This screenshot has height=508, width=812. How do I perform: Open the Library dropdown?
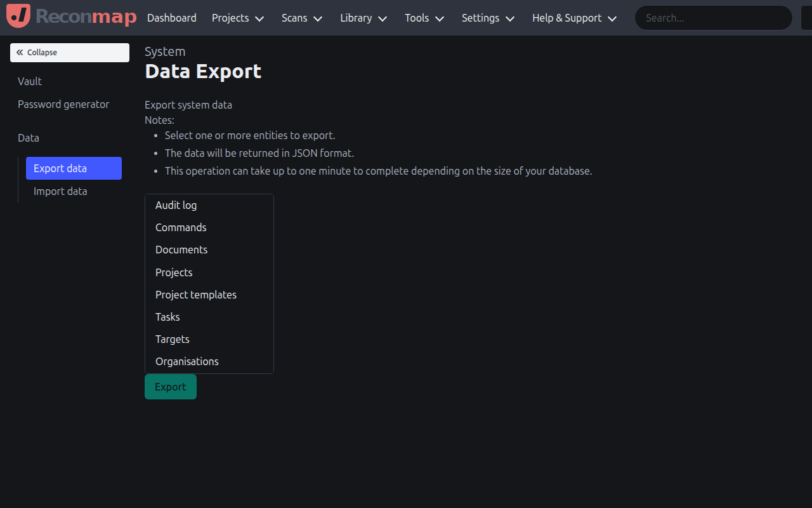(x=363, y=18)
